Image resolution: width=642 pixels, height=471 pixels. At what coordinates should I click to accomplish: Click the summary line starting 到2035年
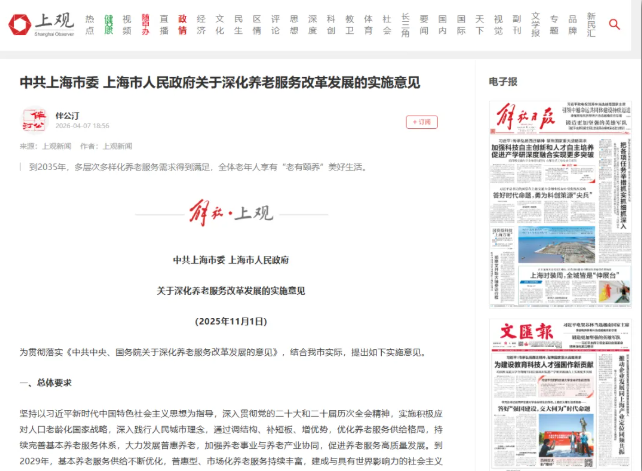click(198, 167)
